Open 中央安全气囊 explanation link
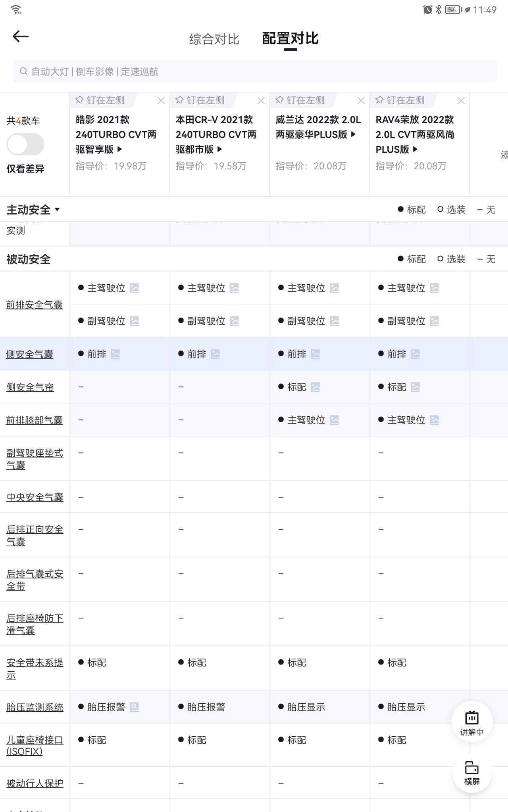 click(35, 497)
